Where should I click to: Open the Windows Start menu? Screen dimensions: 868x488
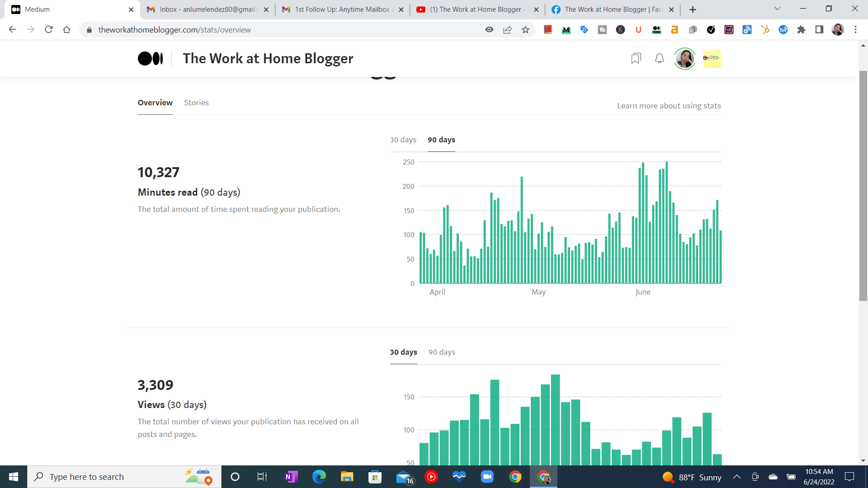[x=14, y=477]
